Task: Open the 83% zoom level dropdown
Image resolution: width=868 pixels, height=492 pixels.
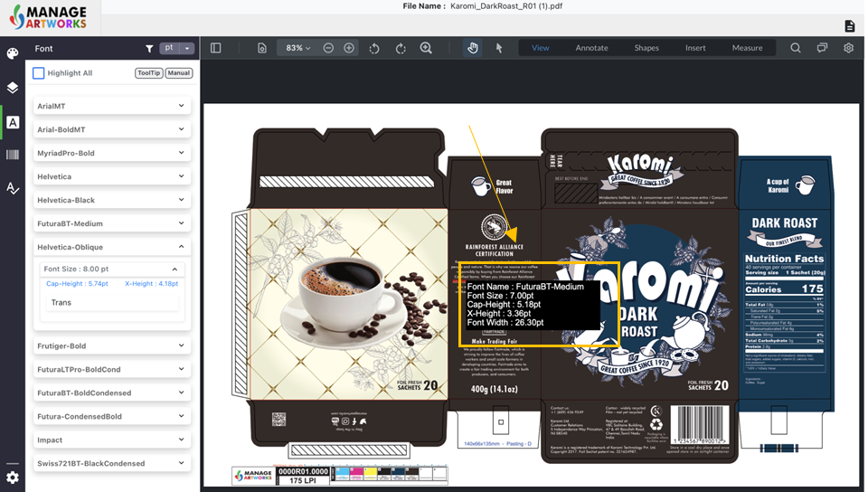Action: 297,48
